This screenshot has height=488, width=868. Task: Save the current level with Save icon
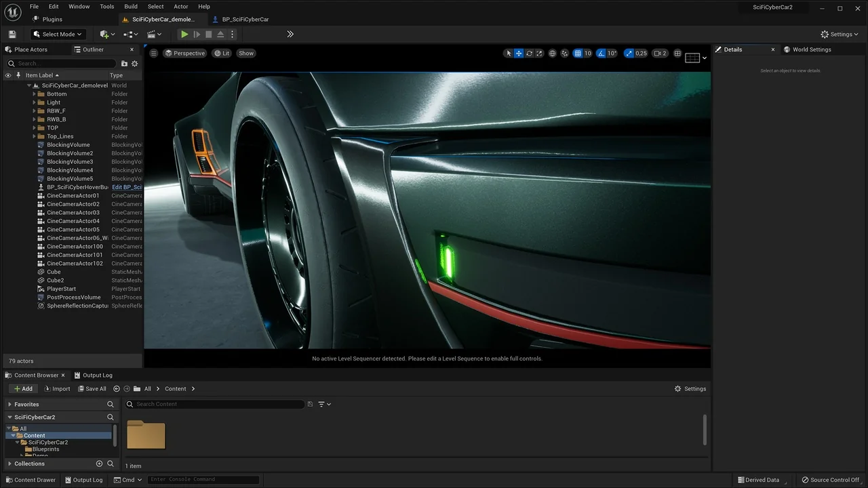click(12, 34)
